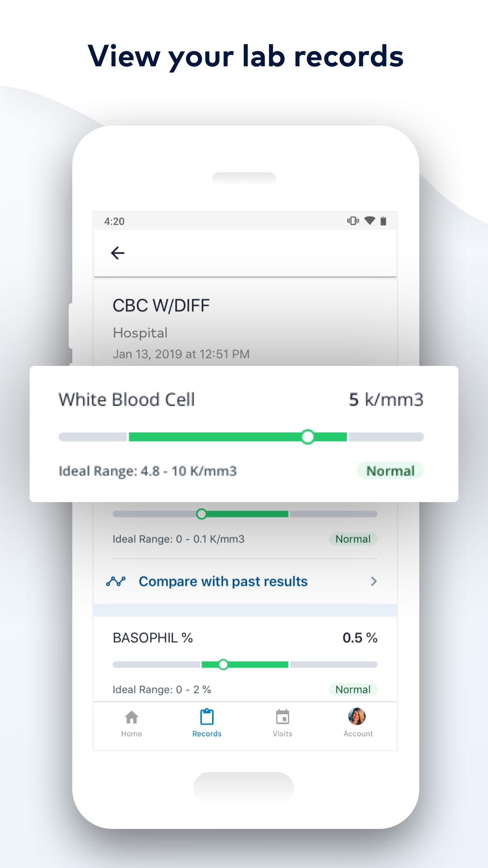This screenshot has width=488, height=868.
Task: Click the White Blood Cell slider handle
Action: tap(308, 437)
